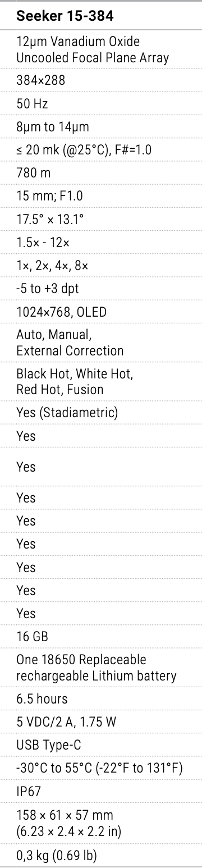The image size is (202, 868).
Task: Select the 15 mm; F1.0 lens entry
Action: click(x=48, y=197)
